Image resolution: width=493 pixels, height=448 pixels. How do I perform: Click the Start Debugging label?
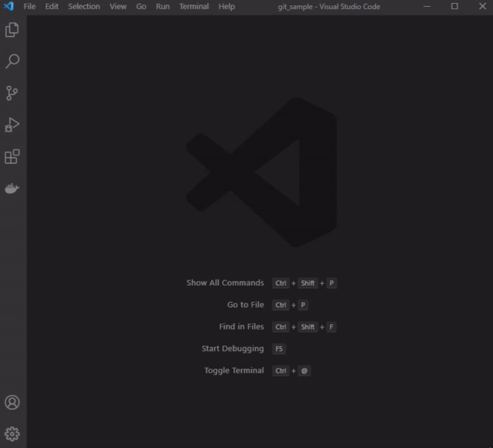(x=233, y=349)
